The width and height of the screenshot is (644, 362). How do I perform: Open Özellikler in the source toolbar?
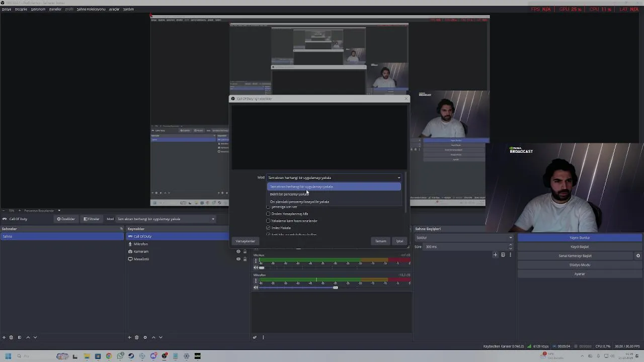pos(66,219)
